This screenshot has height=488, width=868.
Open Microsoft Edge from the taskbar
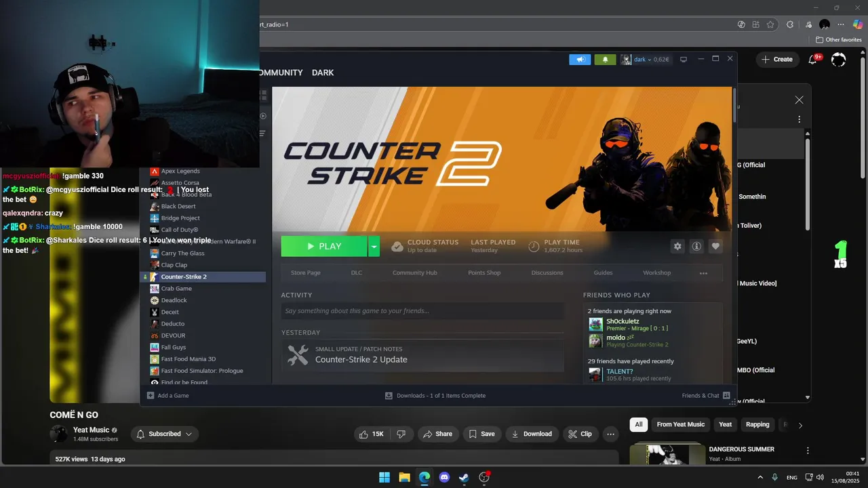tap(425, 477)
